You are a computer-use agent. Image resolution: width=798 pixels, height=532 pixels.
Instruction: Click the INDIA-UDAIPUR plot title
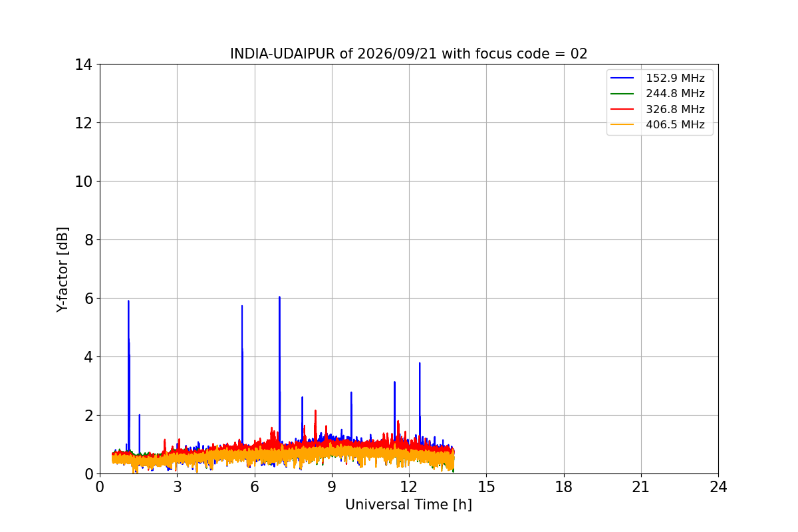[409, 54]
